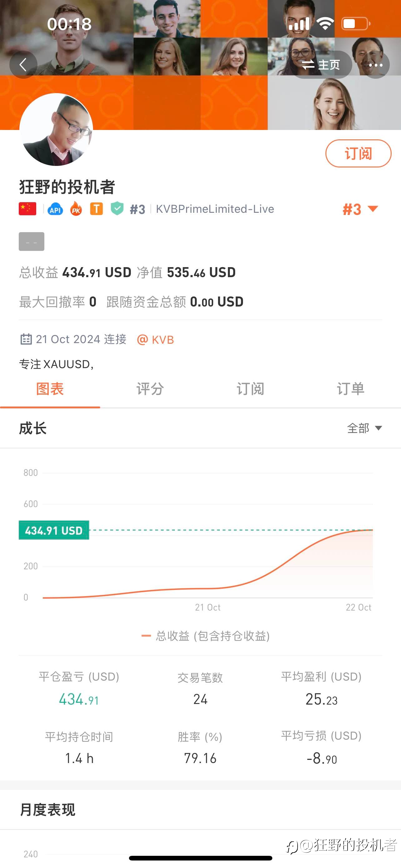This screenshot has width=401, height=868.
Task: Tap the trader profile avatar photo
Action: [56, 130]
